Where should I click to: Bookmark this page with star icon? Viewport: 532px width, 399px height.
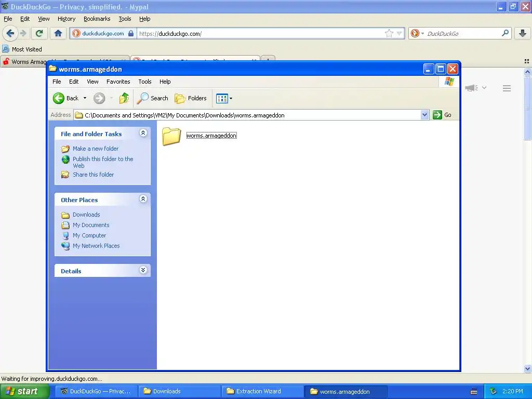click(x=389, y=33)
